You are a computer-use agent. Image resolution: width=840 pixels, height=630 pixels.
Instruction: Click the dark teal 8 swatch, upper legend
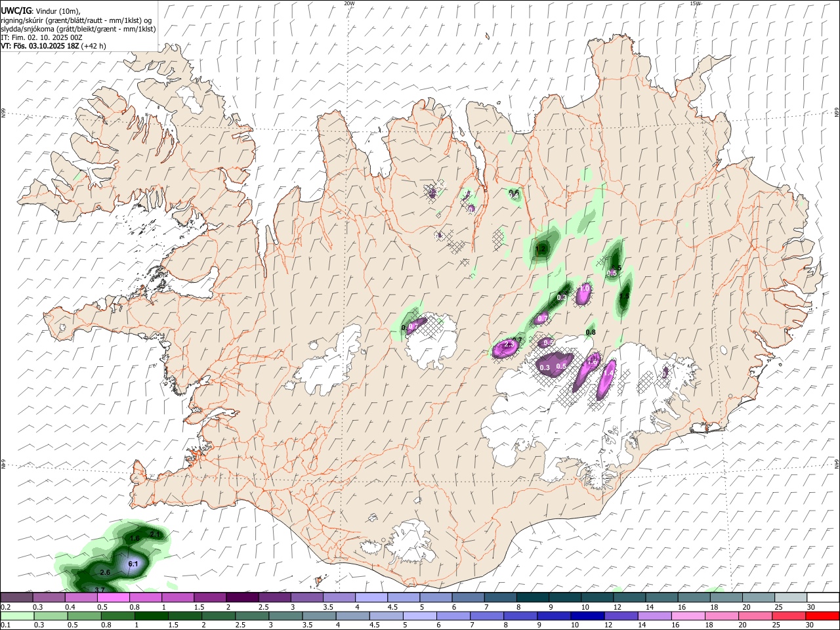(532, 598)
